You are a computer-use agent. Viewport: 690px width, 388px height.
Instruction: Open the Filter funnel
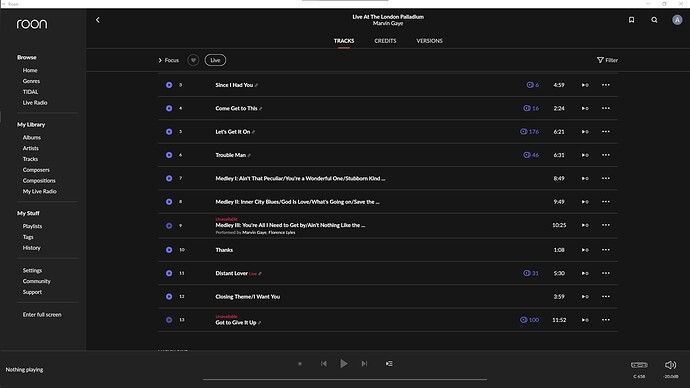click(x=607, y=60)
